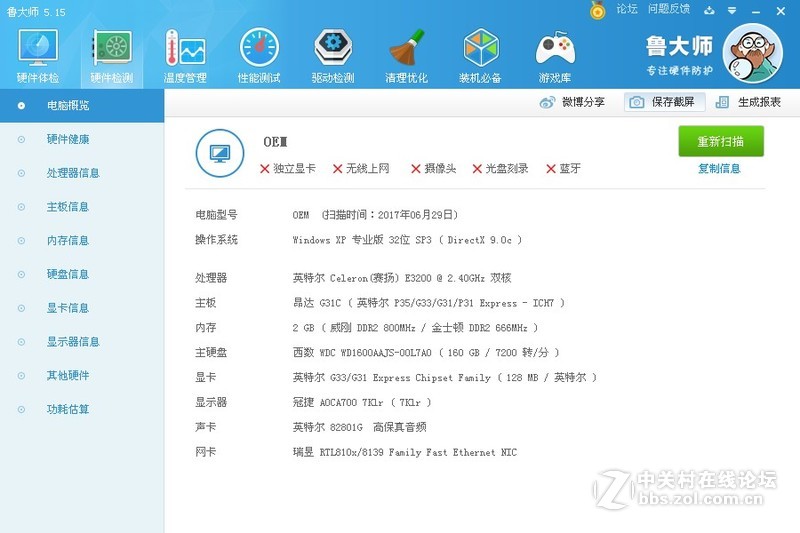This screenshot has height=533, width=800.
Task: Open the 问题反馈 feedback link
Action: [x=669, y=9]
